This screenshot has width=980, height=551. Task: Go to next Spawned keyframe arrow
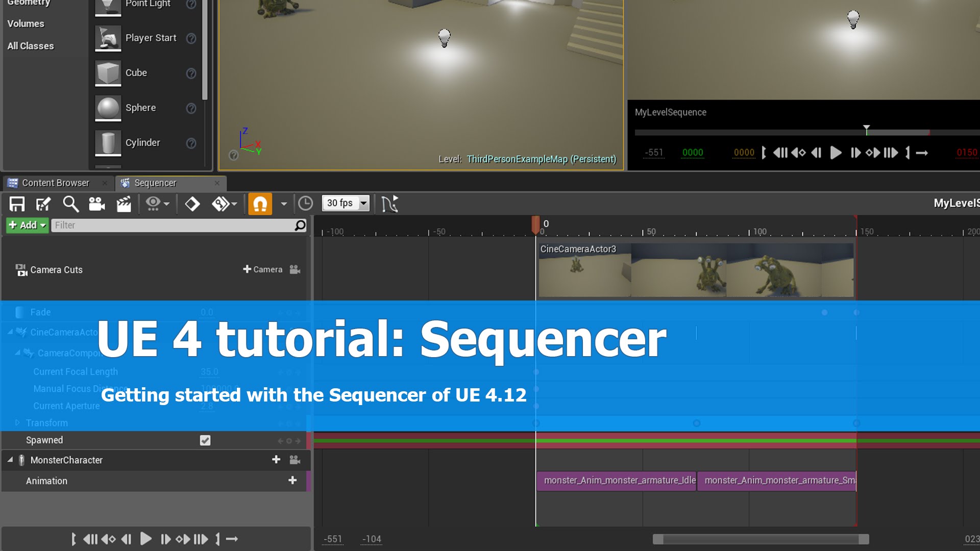298,441
